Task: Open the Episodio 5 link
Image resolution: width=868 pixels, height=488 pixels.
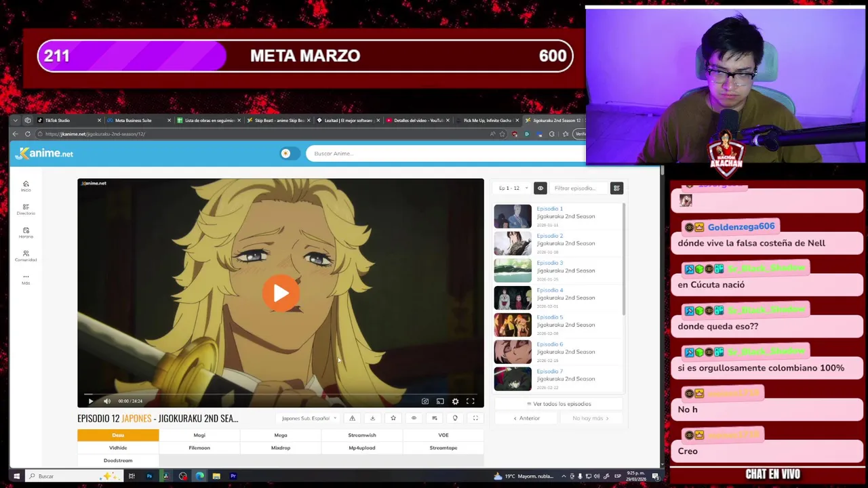Action: 550,317
